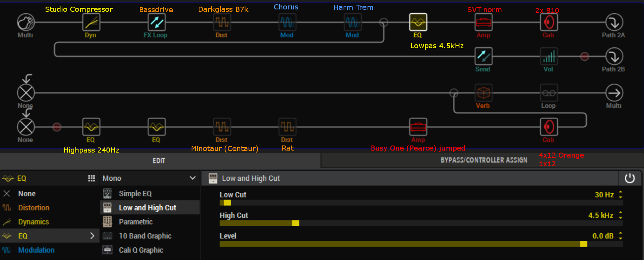Select the SVT norm Amp block
The width and height of the screenshot is (644, 260).
483,22
